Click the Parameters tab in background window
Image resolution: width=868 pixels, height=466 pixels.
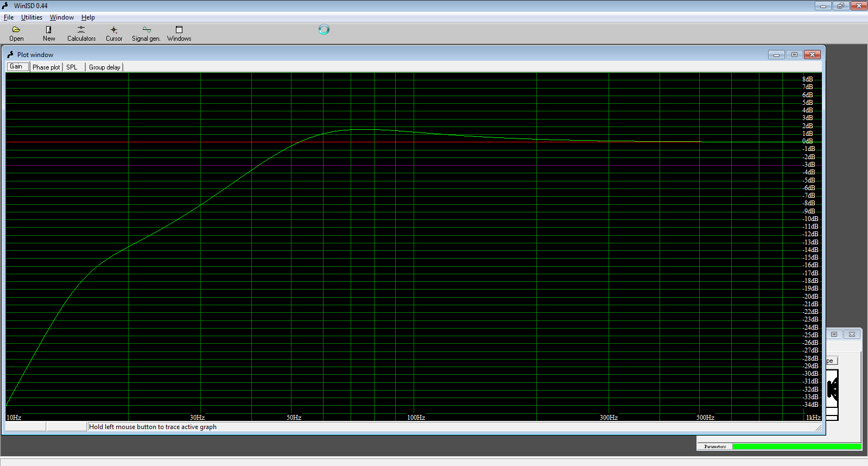pos(715,446)
